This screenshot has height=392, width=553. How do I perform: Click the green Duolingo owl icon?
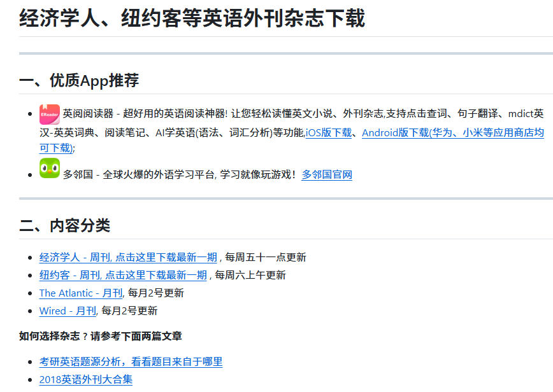pos(50,169)
